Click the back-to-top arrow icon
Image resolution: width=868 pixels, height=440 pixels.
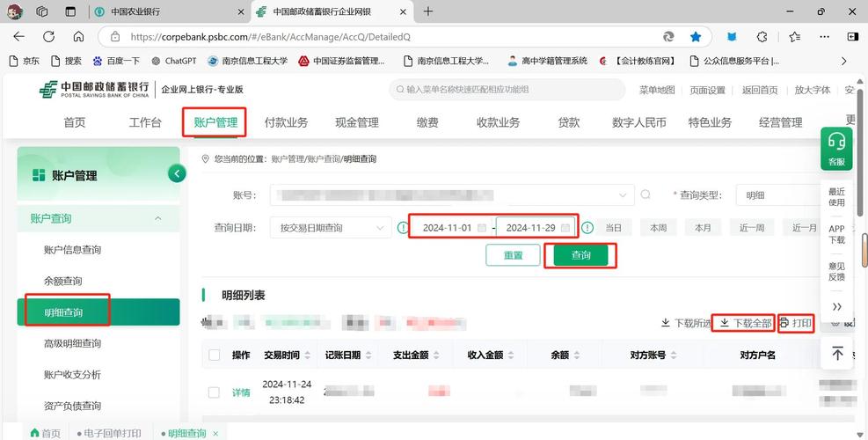tap(836, 353)
